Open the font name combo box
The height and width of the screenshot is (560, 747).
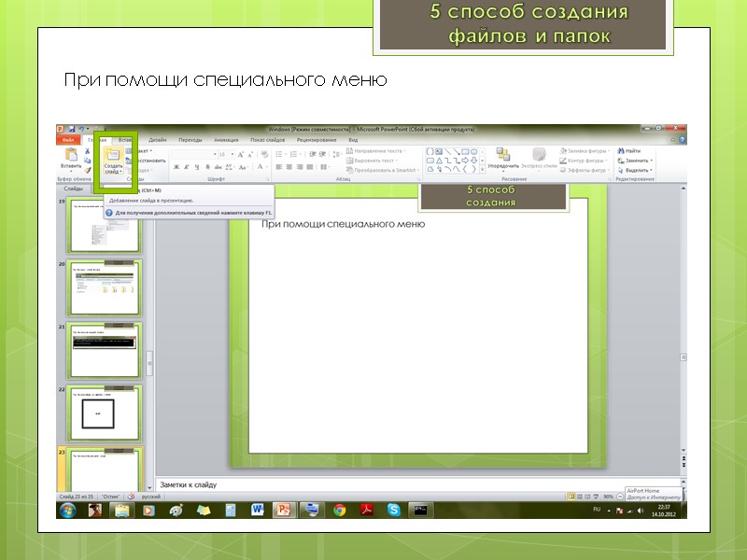pyautogui.click(x=194, y=154)
